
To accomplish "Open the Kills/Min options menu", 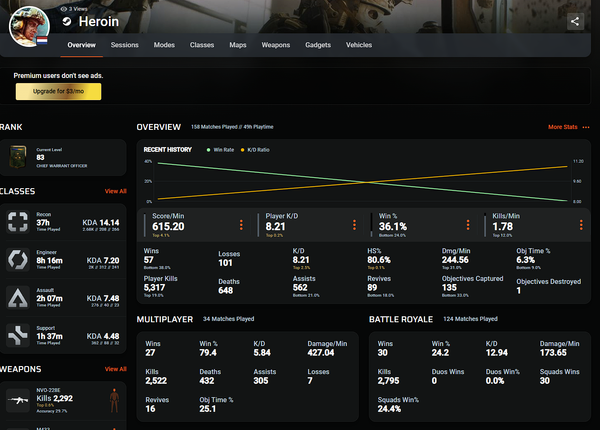I will coord(577,225).
